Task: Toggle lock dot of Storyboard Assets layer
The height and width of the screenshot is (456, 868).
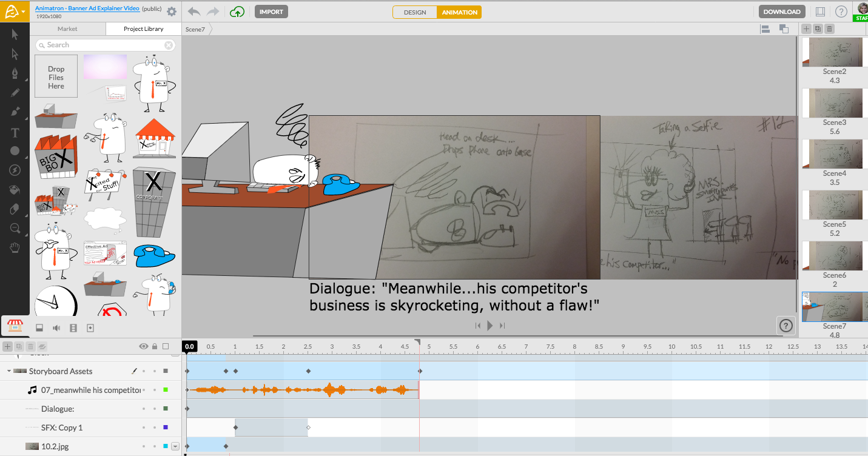Action: pos(155,371)
